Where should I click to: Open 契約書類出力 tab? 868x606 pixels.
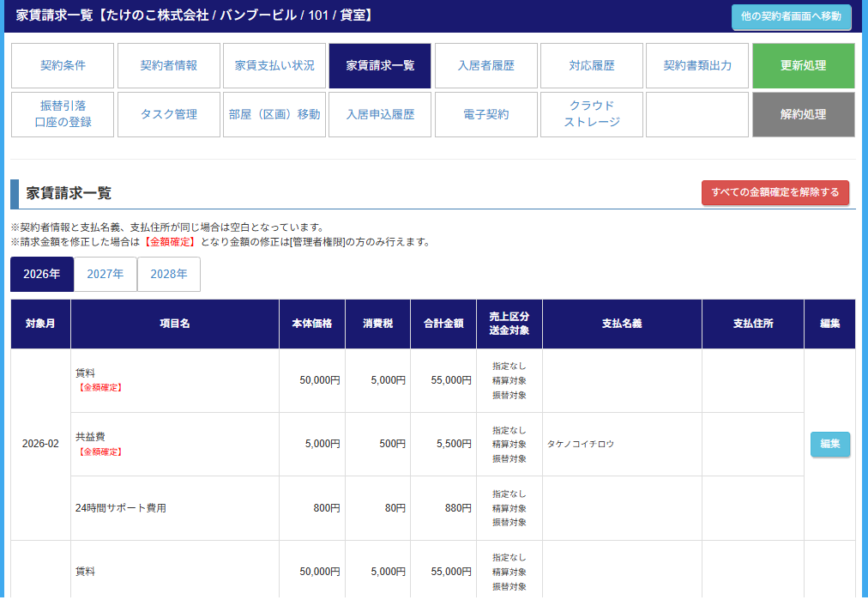point(697,65)
